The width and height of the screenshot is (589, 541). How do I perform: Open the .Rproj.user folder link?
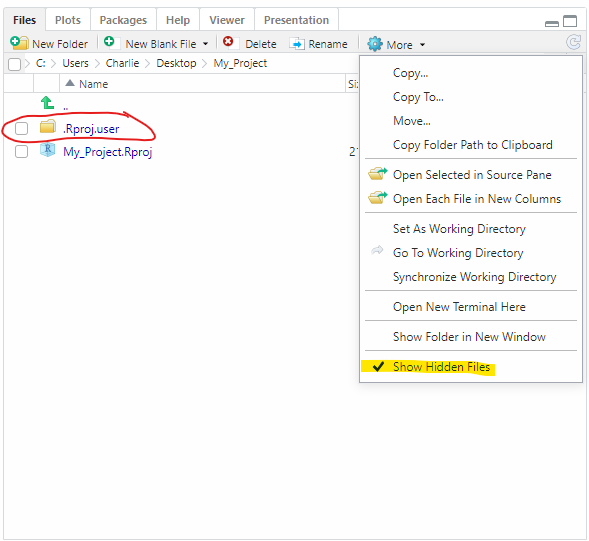click(91, 129)
